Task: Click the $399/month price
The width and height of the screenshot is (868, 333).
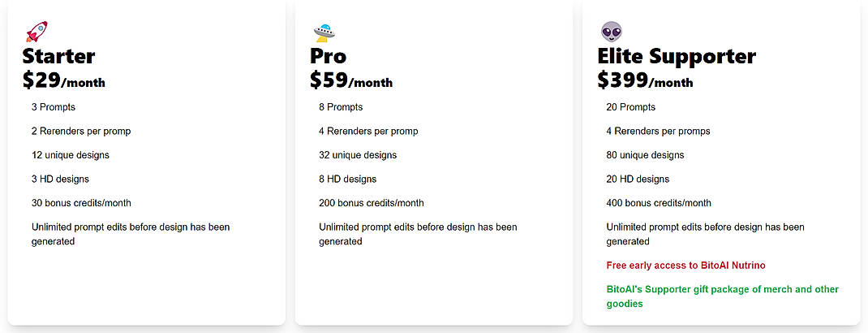Action: [x=645, y=80]
